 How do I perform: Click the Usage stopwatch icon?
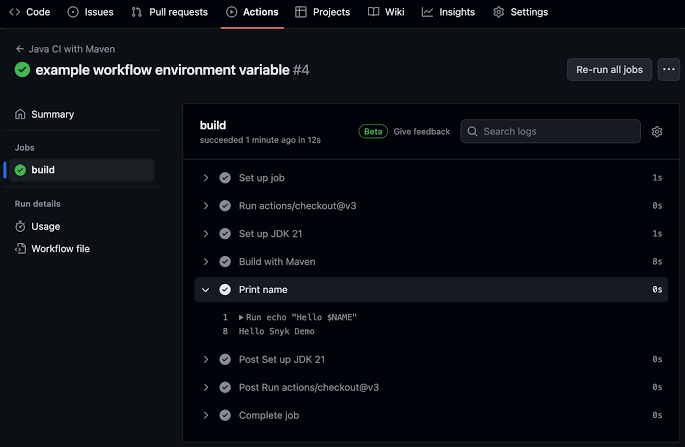20,226
